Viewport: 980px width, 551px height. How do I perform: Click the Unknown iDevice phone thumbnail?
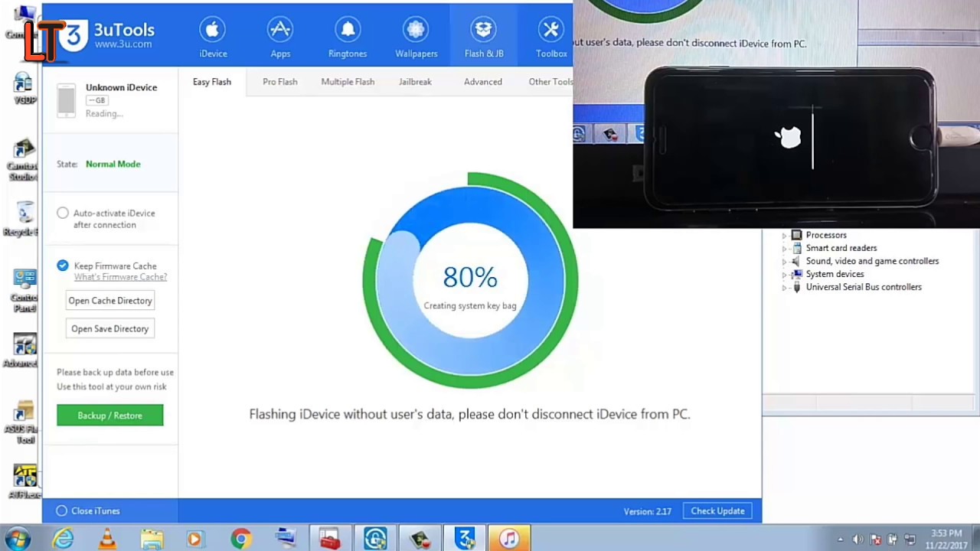(x=67, y=100)
